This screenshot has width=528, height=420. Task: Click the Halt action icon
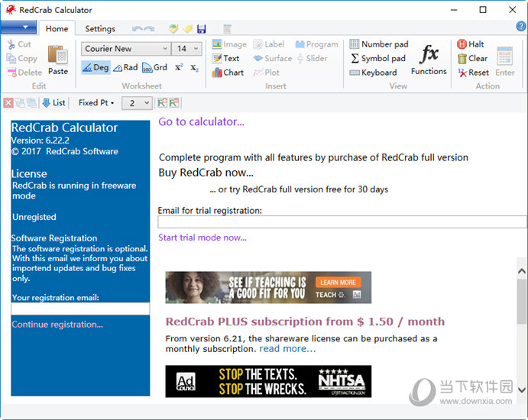[x=462, y=44]
